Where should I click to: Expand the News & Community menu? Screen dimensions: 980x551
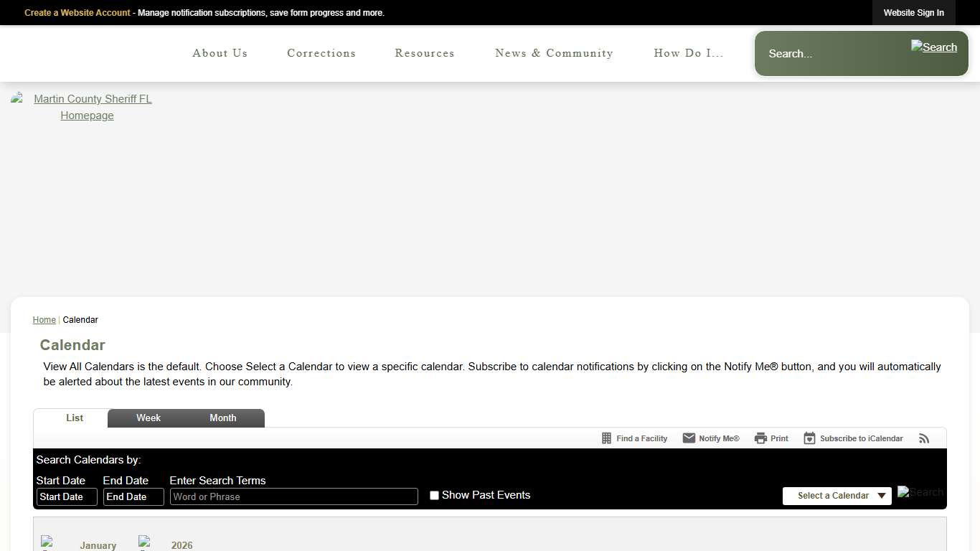tap(554, 53)
